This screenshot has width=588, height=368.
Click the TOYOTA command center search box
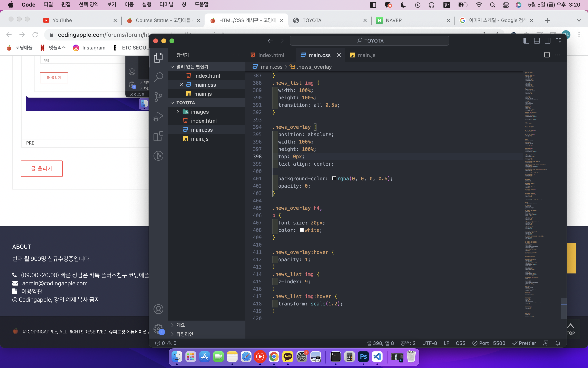pyautogui.click(x=369, y=41)
